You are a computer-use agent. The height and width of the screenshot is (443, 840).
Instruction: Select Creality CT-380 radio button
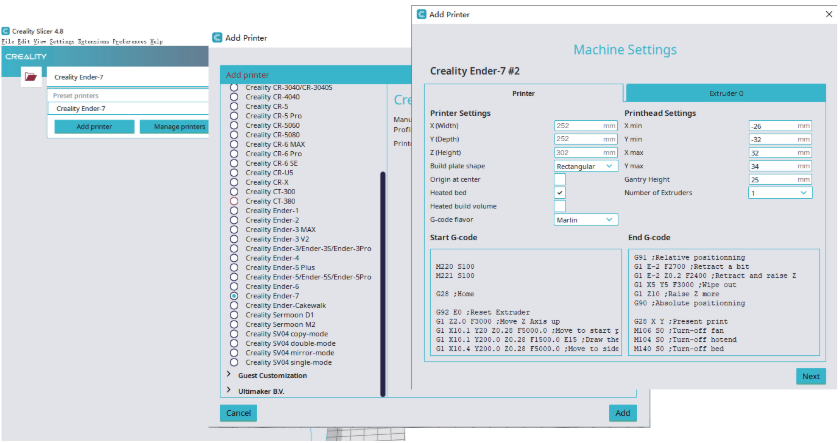click(x=234, y=201)
